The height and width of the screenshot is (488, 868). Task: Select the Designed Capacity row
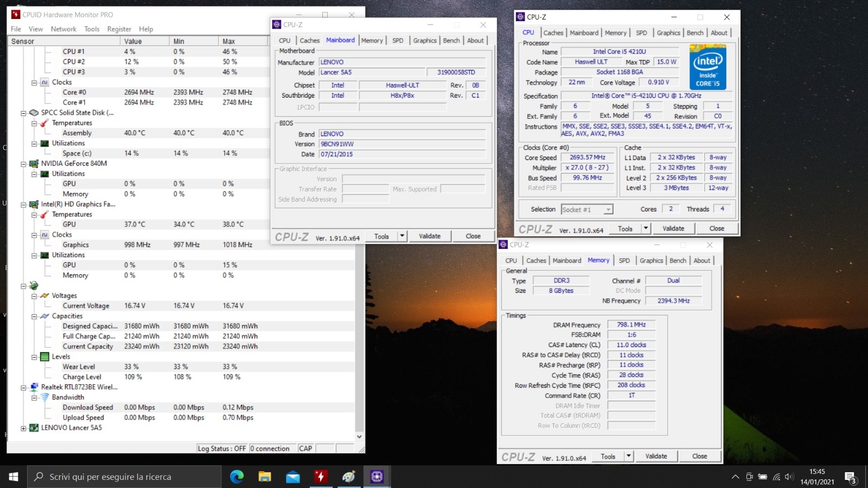(x=181, y=326)
